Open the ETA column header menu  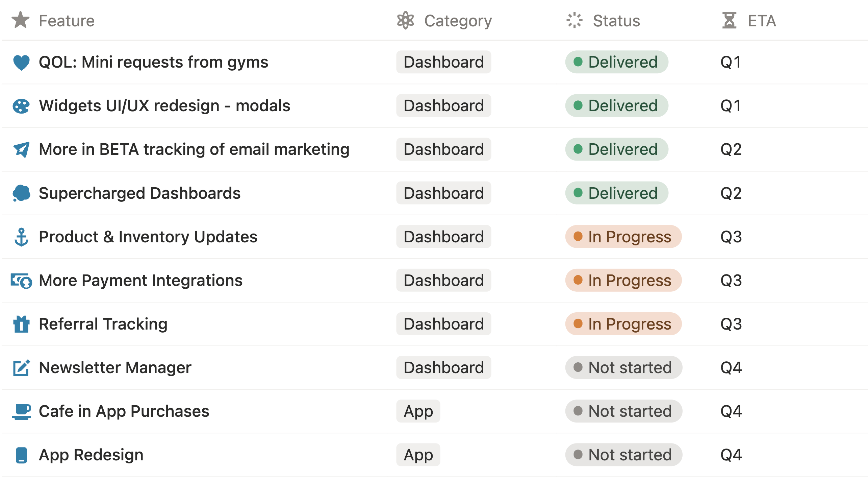coord(749,21)
